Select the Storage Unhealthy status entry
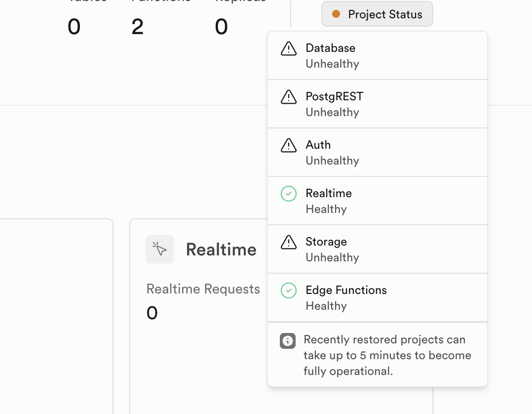The height and width of the screenshot is (414, 532). (x=377, y=249)
